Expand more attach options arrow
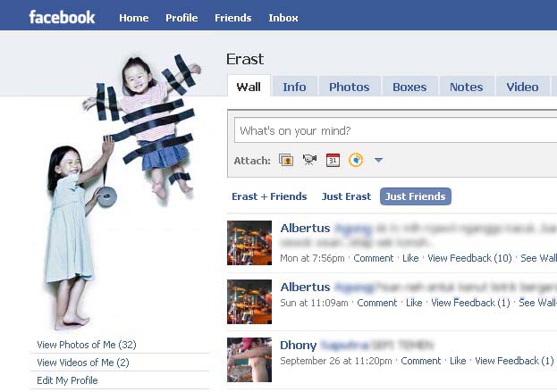 (x=379, y=161)
